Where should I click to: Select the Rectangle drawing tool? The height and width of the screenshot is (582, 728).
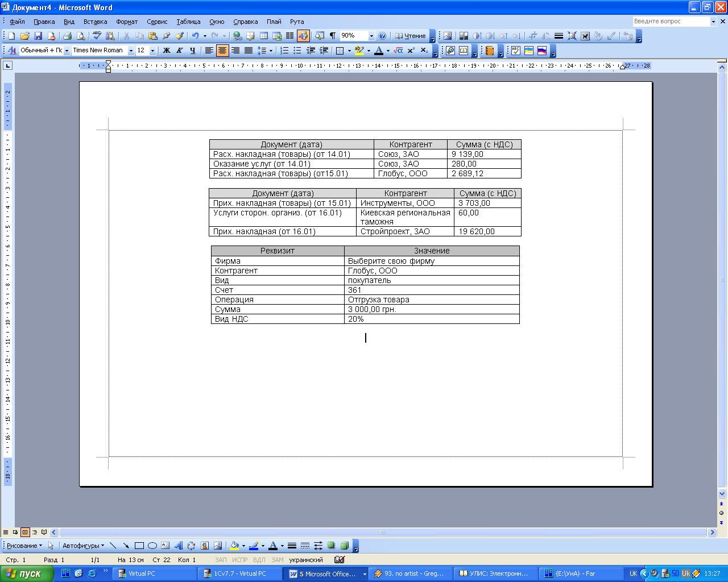[139, 546]
